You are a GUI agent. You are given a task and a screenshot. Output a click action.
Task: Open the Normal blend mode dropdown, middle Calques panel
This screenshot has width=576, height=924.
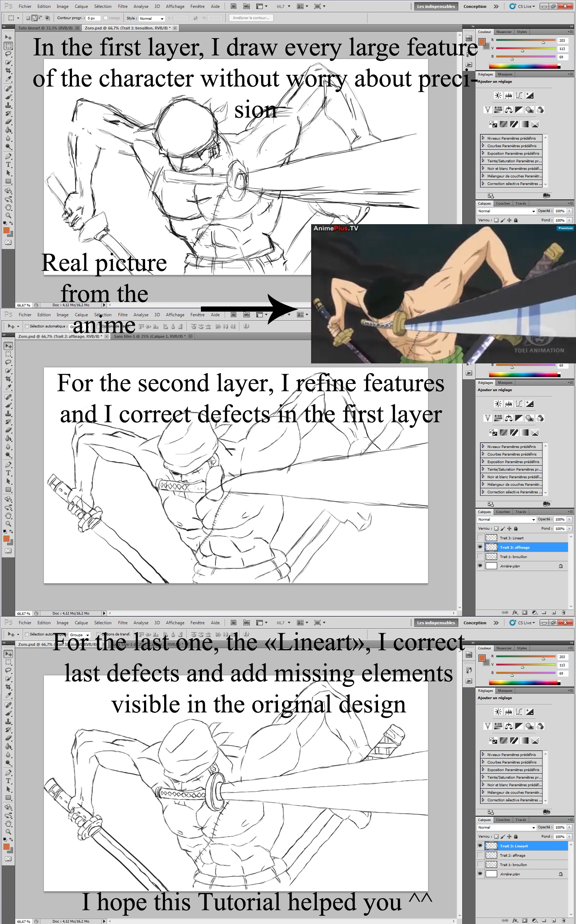506,519
